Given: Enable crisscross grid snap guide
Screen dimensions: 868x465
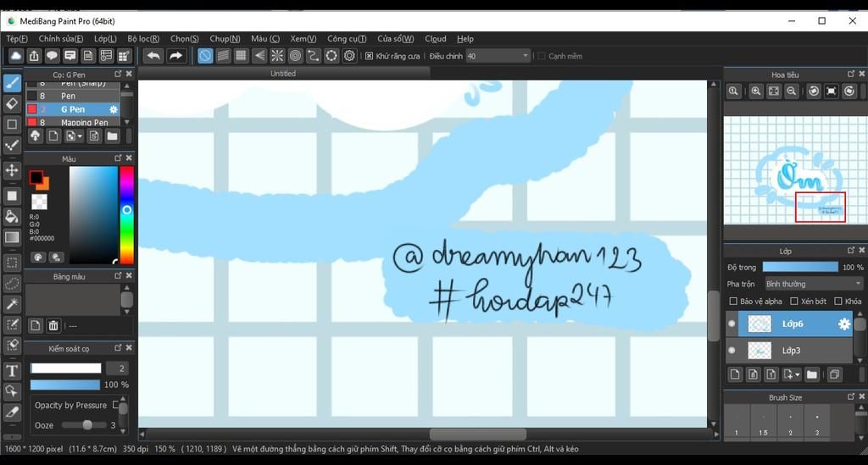Looking at the screenshot, I should pyautogui.click(x=241, y=56).
